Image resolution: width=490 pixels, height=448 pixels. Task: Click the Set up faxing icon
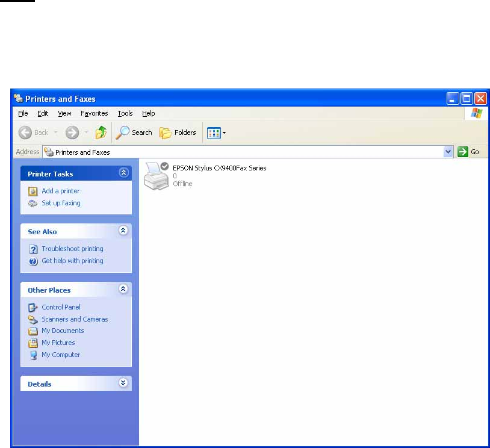click(33, 204)
